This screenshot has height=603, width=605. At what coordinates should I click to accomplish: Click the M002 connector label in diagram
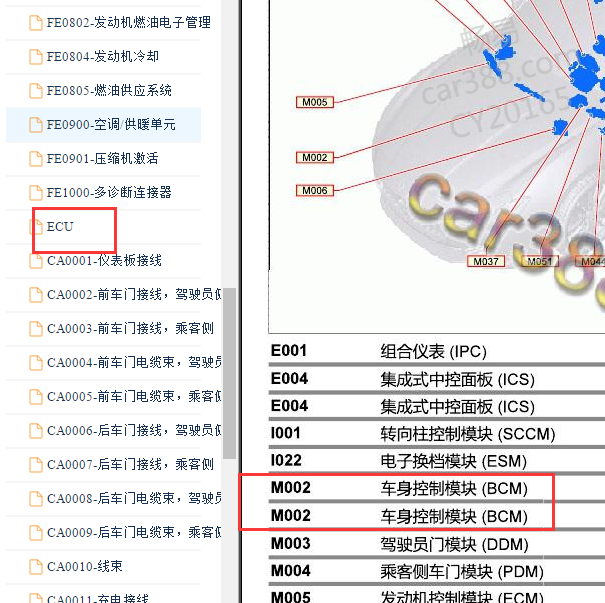[314, 157]
